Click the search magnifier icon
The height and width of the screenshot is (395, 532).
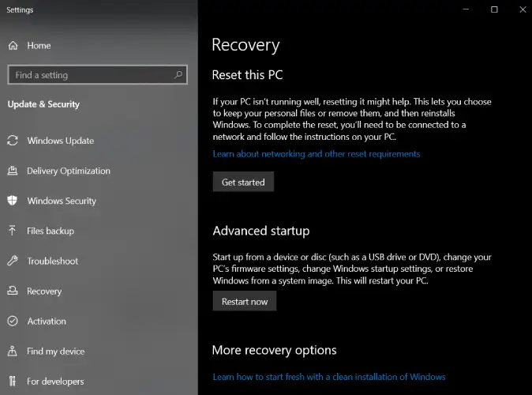click(x=179, y=75)
